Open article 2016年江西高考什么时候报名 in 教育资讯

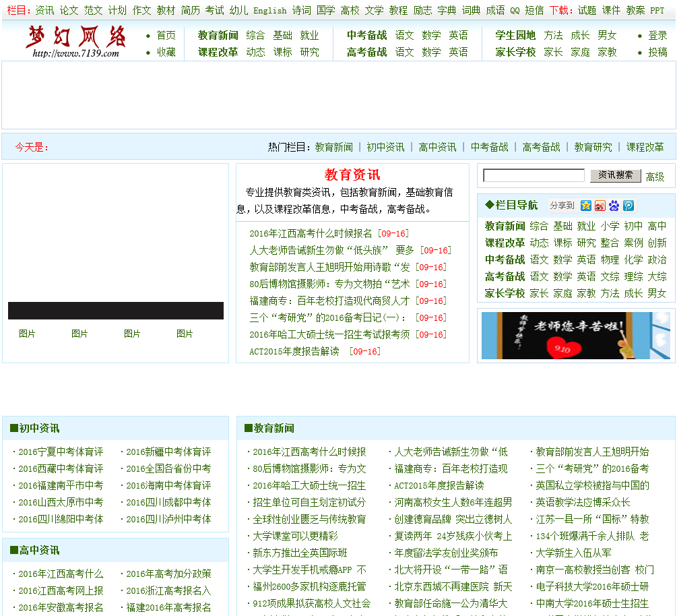point(311,234)
